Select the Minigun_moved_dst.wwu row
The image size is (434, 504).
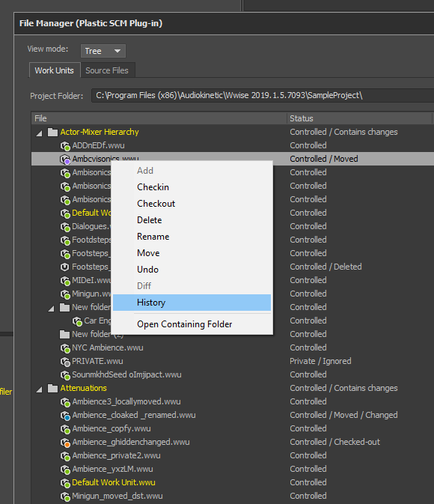click(233, 496)
